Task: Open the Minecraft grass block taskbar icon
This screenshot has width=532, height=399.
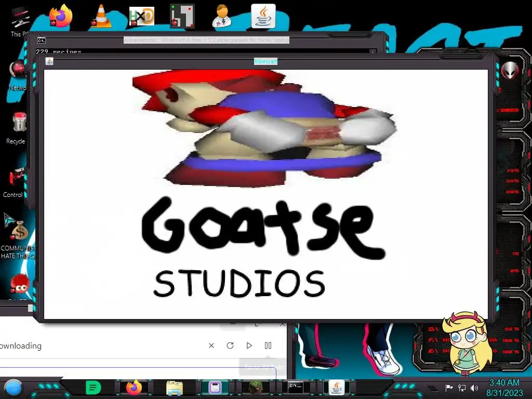Action: tap(255, 388)
